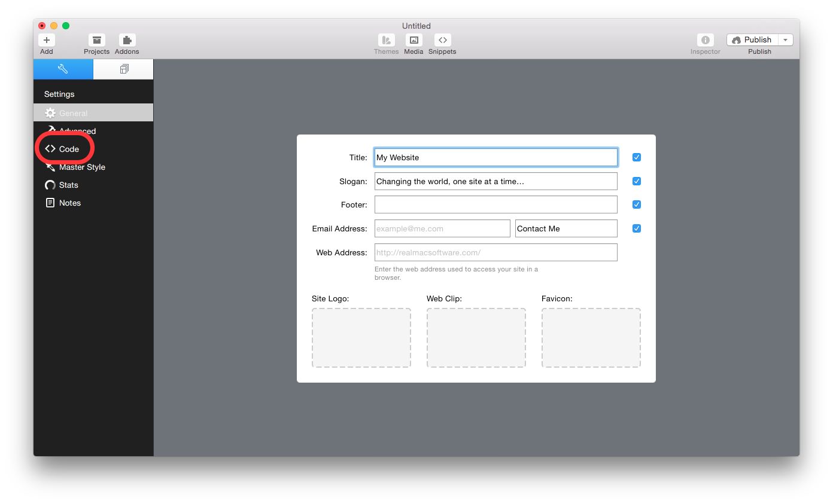Screen dimensions: 833x504
Task: Click the Web Clip image well
Action: coord(476,338)
